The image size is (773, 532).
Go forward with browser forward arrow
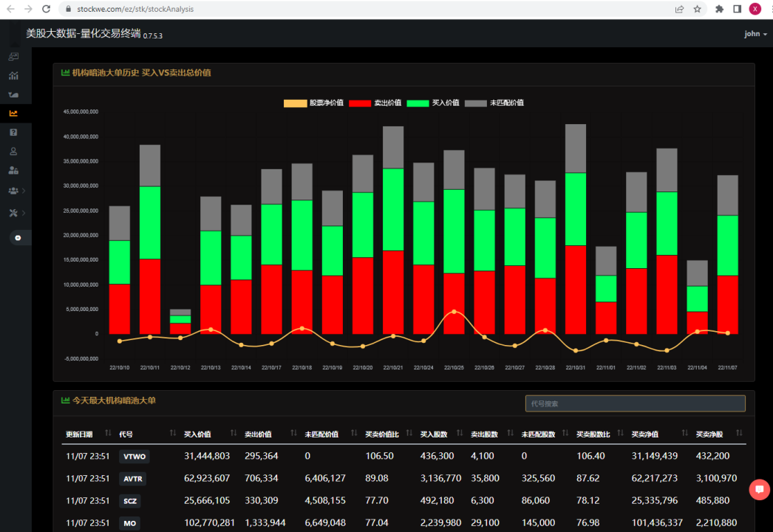[x=28, y=9]
